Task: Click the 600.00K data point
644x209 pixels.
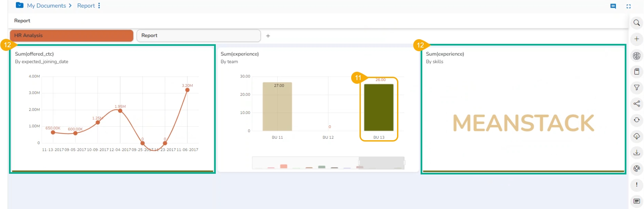Action: [x=75, y=133]
